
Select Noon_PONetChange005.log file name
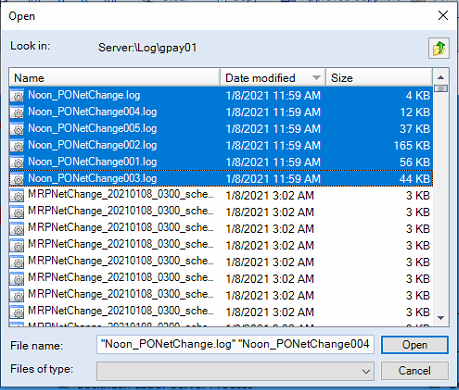(x=92, y=129)
